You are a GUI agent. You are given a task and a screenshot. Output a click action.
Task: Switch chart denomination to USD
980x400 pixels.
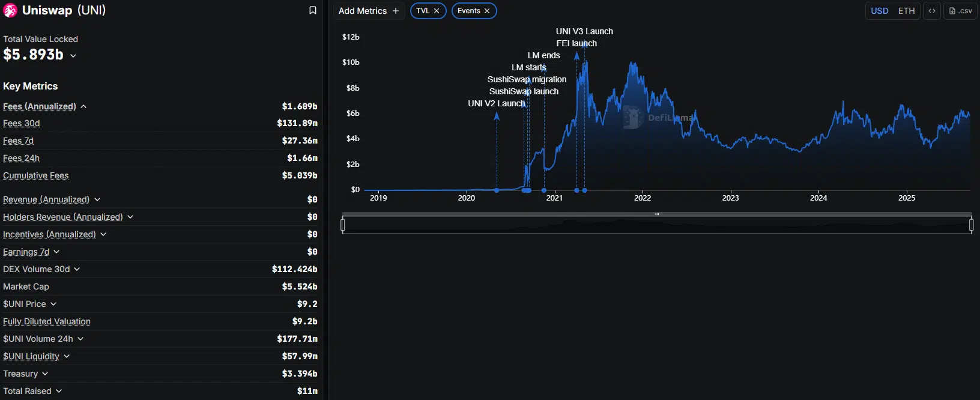[879, 11]
